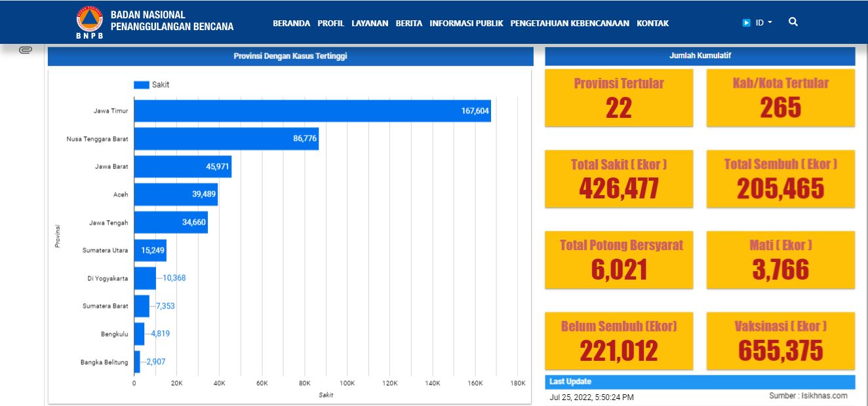Image resolution: width=868 pixels, height=406 pixels.
Task: Click the 10,368 value label
Action: 174,278
